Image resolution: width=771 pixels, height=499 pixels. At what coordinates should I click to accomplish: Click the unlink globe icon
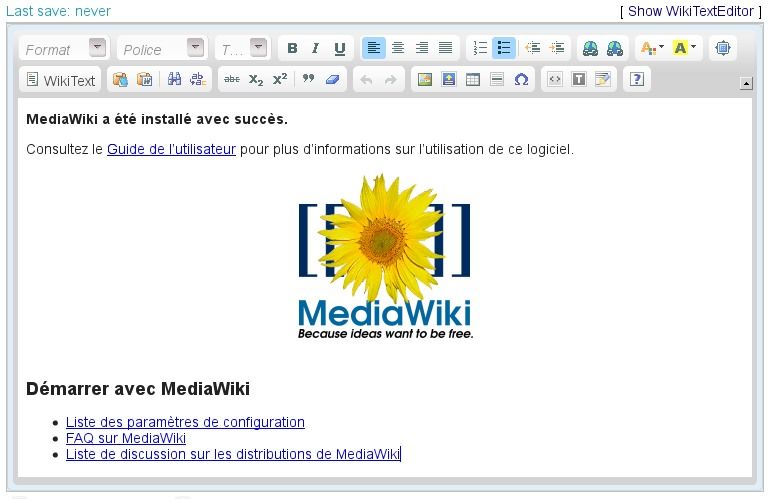tap(615, 48)
